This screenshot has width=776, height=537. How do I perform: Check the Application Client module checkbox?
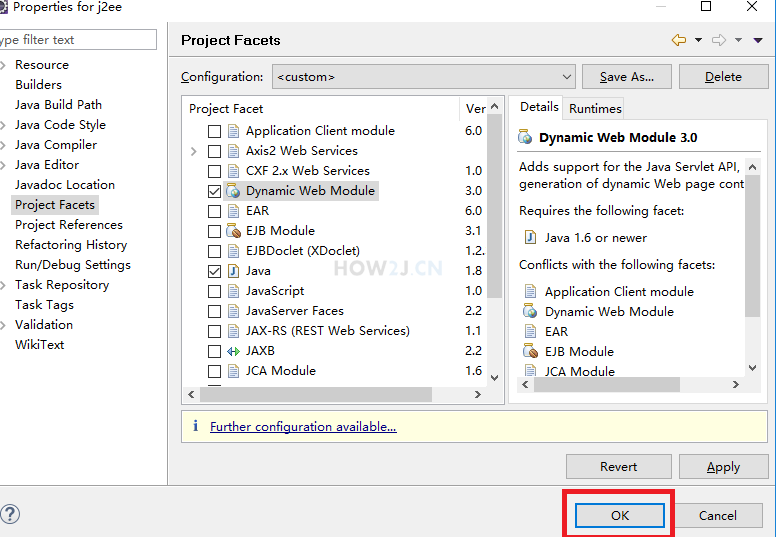click(214, 131)
